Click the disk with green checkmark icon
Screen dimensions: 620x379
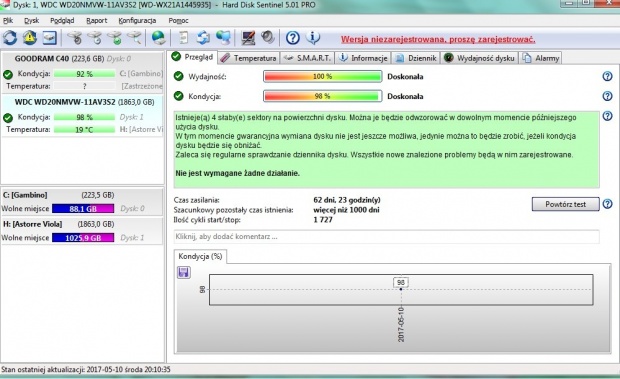pyautogui.click(x=115, y=38)
